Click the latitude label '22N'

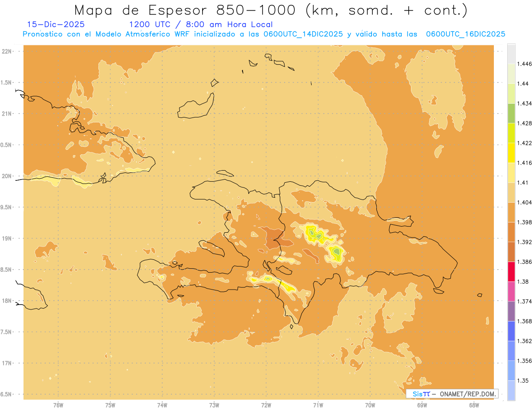coord(7,51)
